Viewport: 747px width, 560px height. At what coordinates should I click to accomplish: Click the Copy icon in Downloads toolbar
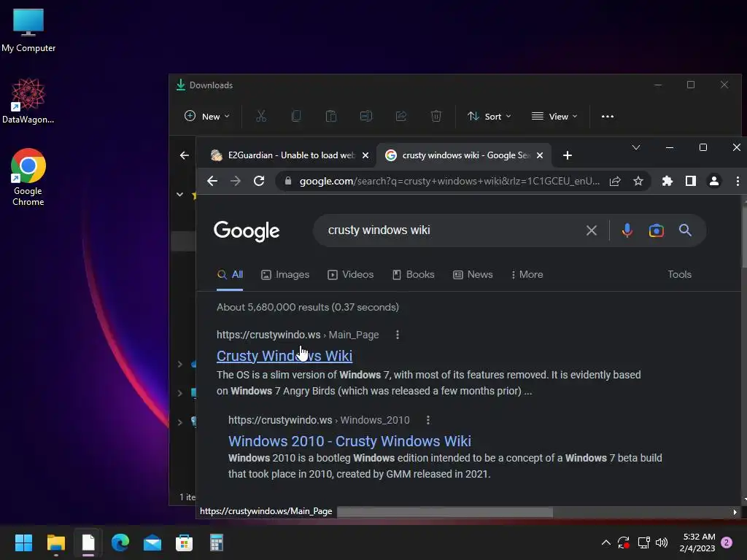(x=296, y=116)
